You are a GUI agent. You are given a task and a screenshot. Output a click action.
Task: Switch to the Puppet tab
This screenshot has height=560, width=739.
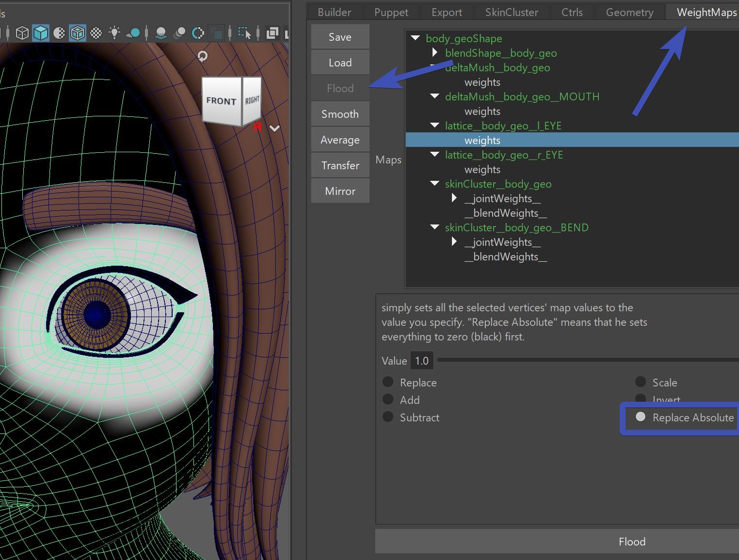click(x=391, y=12)
